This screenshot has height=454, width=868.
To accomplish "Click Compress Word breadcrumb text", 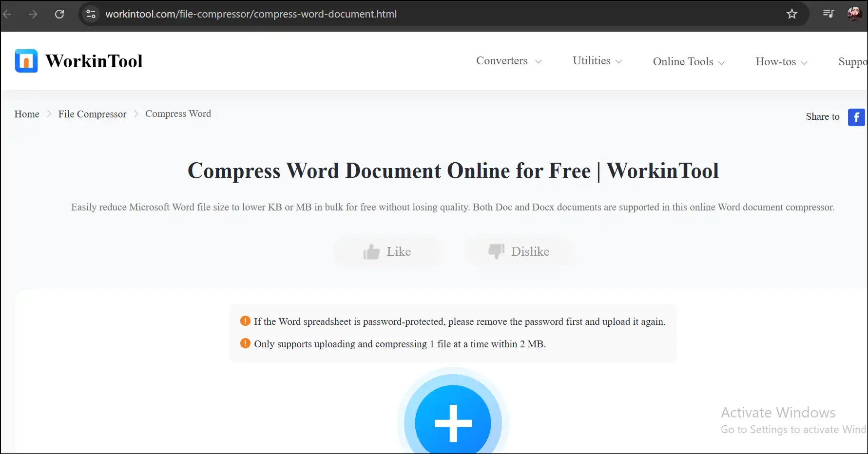I will [178, 113].
